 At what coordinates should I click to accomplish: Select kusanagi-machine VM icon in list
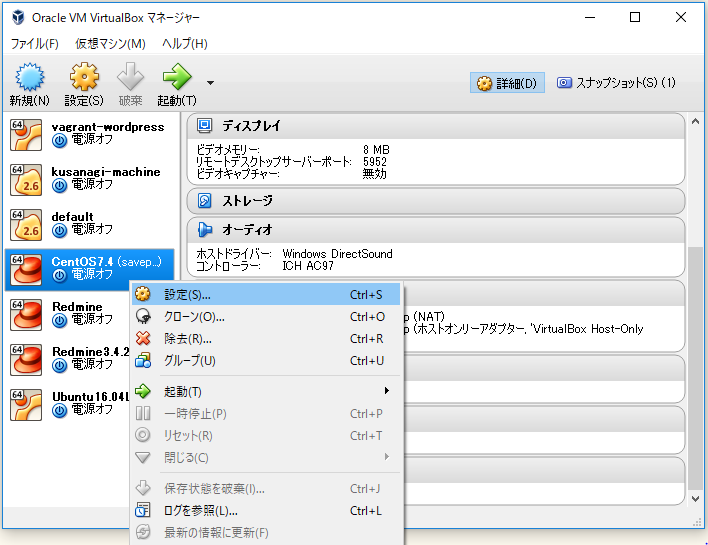tap(26, 180)
